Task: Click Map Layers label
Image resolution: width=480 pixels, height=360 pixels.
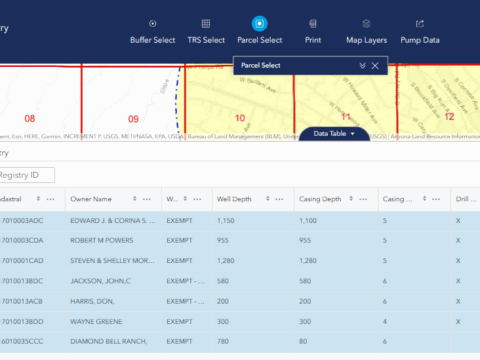Action: click(x=366, y=40)
